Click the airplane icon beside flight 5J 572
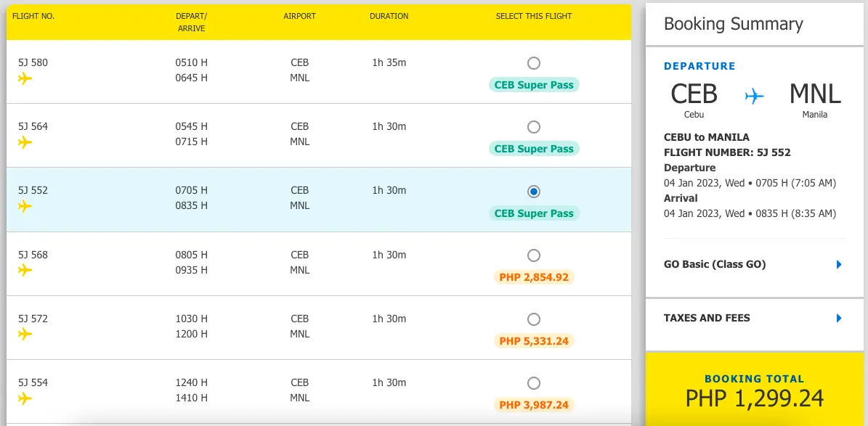868x426 pixels. point(25,334)
